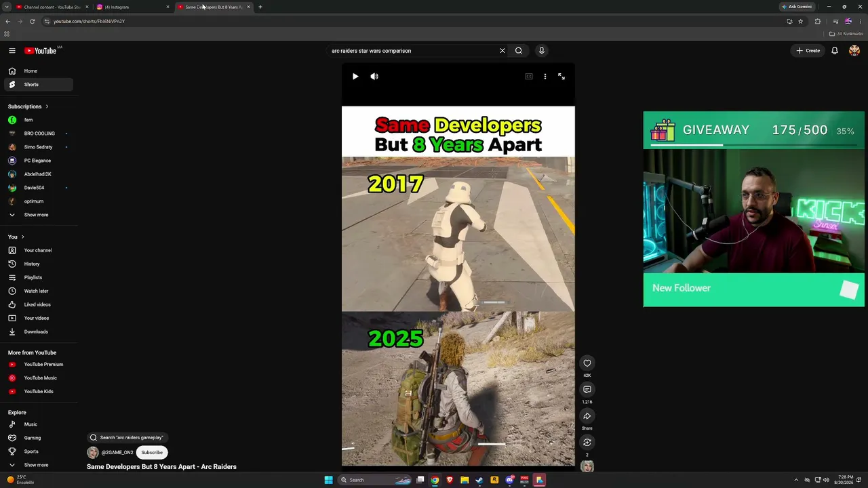Open the optimum subscription
Image resolution: width=868 pixels, height=488 pixels.
tap(39, 201)
